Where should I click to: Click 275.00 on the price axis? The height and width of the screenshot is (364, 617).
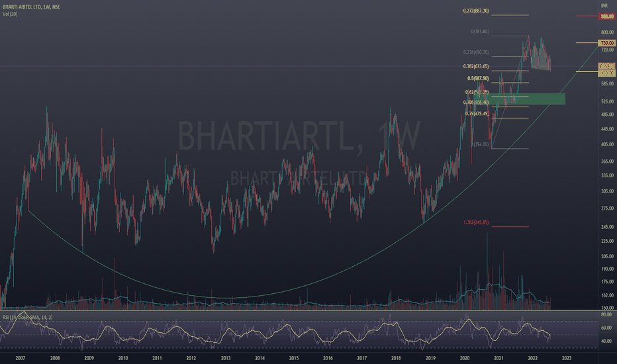[x=607, y=208]
